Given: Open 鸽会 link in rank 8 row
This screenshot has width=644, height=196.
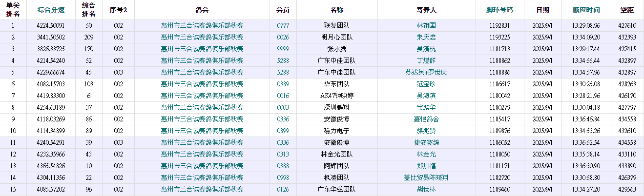Looking at the screenshot, I should pos(202,107).
